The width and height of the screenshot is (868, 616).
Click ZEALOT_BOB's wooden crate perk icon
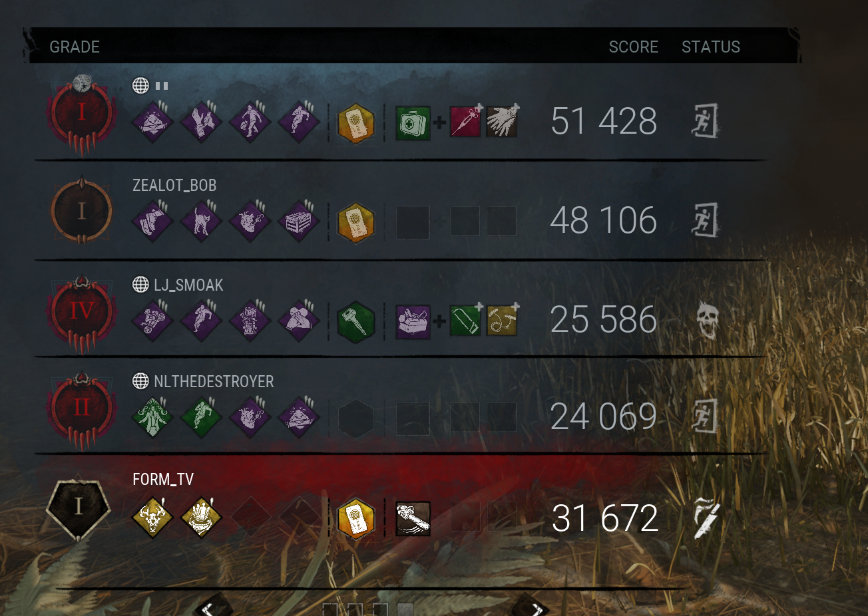(x=298, y=221)
